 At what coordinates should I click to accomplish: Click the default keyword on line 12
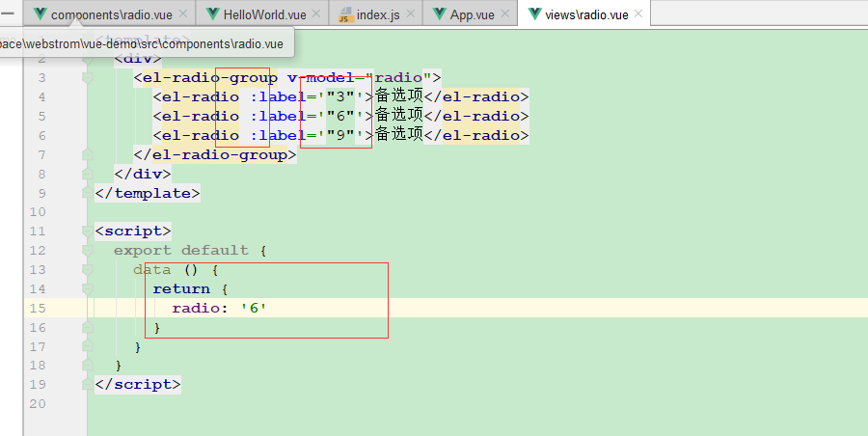215,251
